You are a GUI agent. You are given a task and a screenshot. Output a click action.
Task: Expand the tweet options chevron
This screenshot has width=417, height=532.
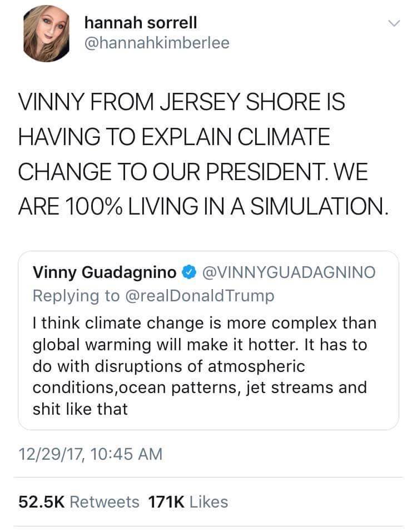pos(394,24)
